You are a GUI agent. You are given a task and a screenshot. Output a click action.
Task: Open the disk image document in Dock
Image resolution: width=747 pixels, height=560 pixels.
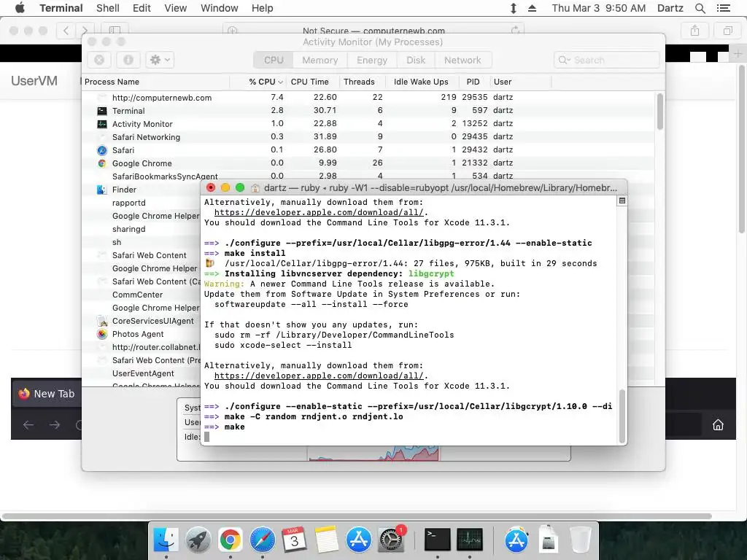point(549,540)
